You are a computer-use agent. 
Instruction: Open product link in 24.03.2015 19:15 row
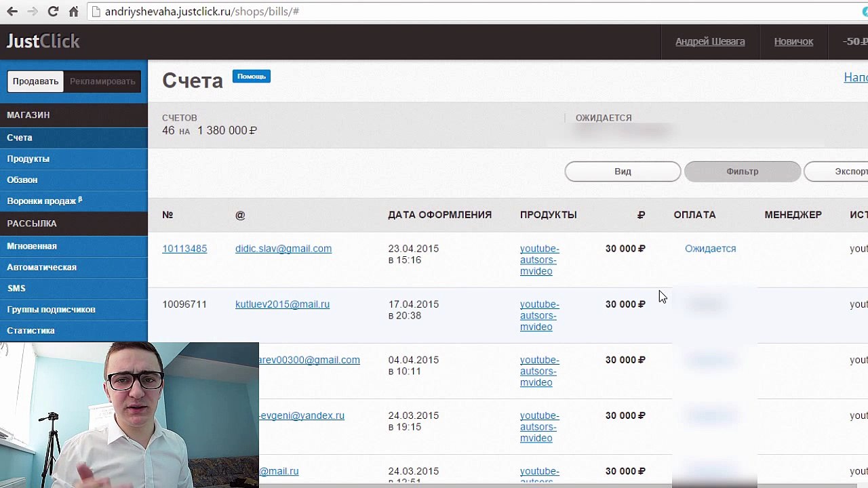(x=539, y=426)
